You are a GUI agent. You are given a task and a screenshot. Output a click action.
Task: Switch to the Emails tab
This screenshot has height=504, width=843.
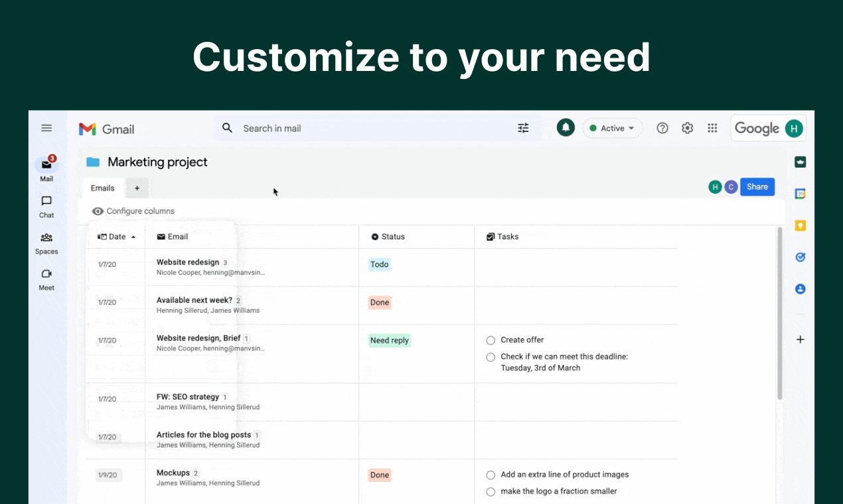click(103, 188)
